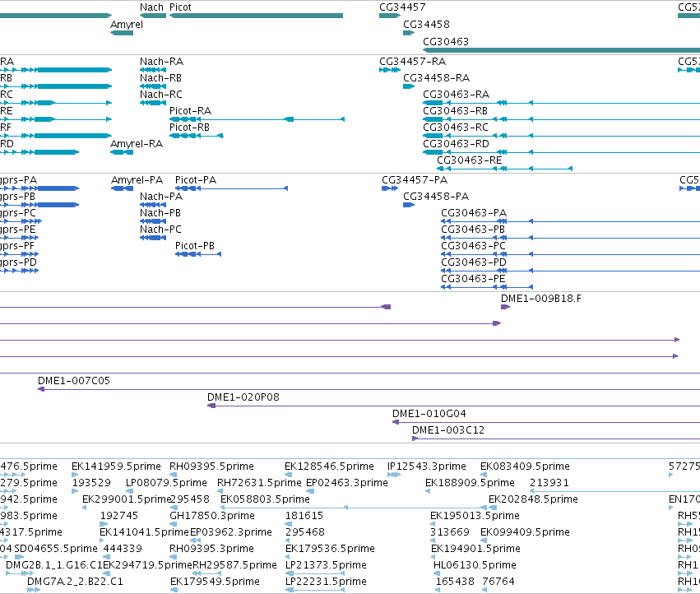Select EST LP21373.5prime
Screen dimensions: 700x594
pos(315,573)
